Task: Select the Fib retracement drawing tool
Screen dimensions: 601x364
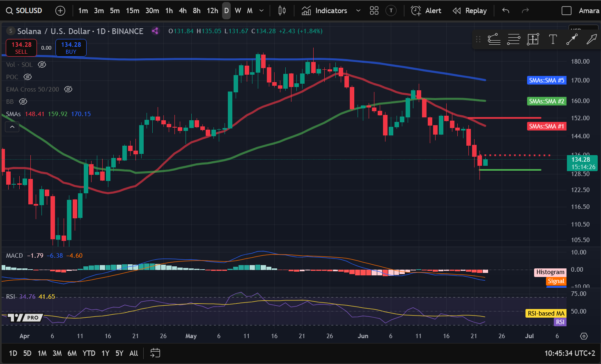Action: coord(494,39)
